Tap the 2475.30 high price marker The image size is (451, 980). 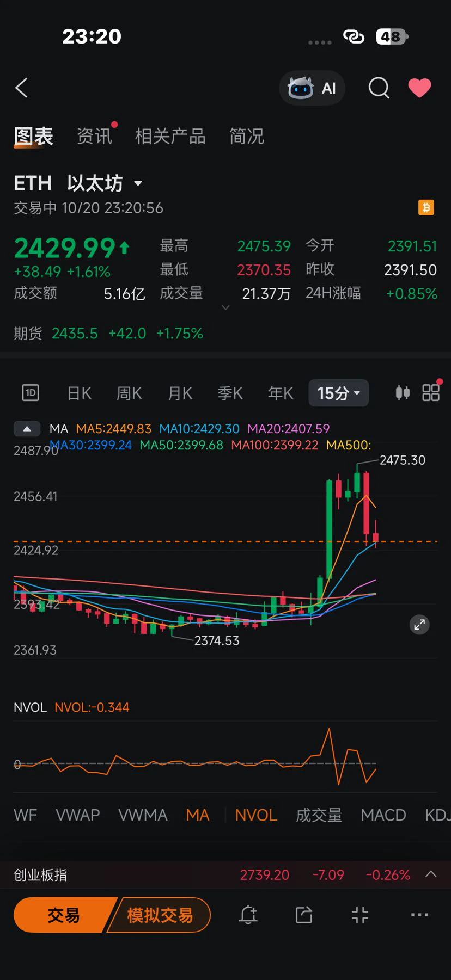pos(403,460)
